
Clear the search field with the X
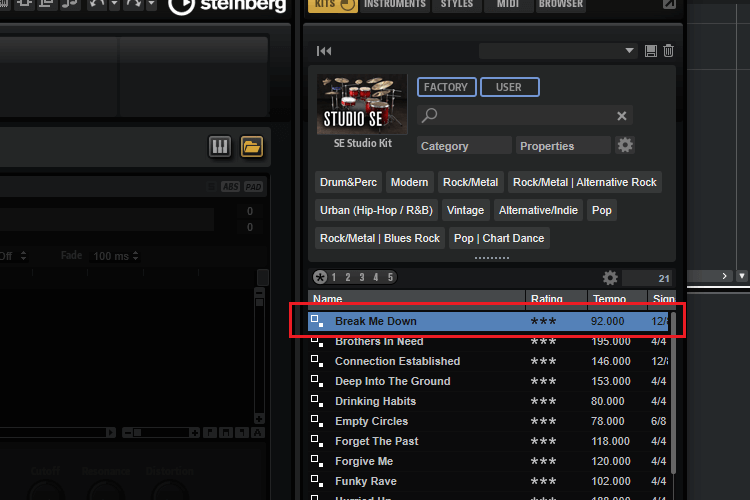point(621,116)
